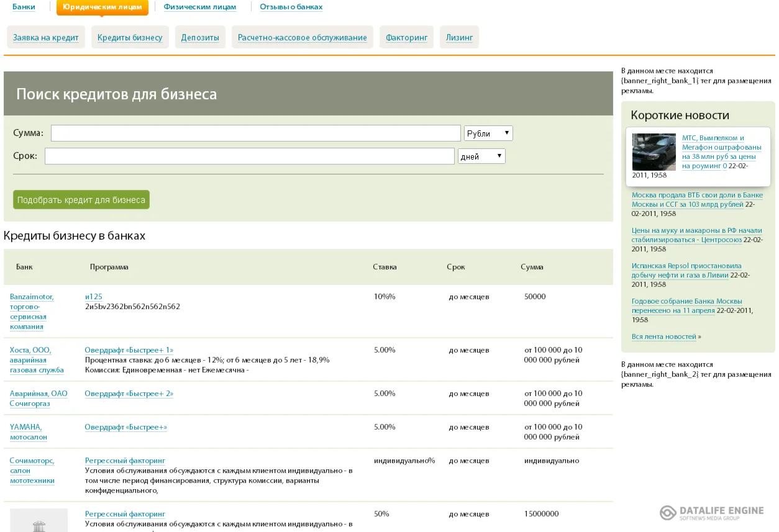The image size is (779, 532).
Task: Open Заявка на кредит menu item
Action: coord(46,37)
